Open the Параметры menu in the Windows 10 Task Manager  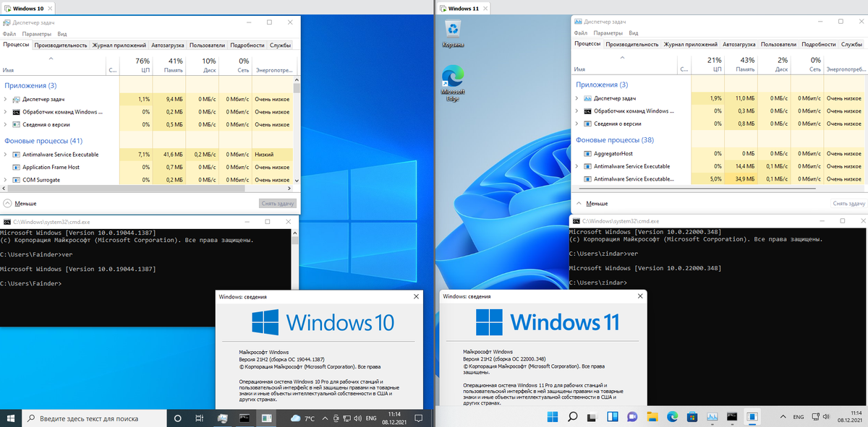pyautogui.click(x=36, y=33)
